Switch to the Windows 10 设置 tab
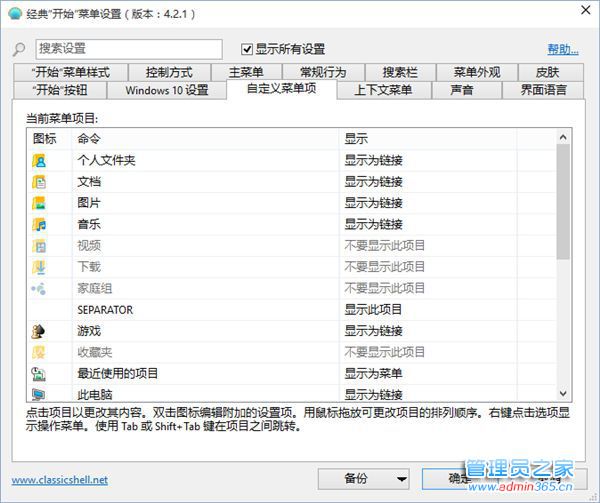 [167, 90]
